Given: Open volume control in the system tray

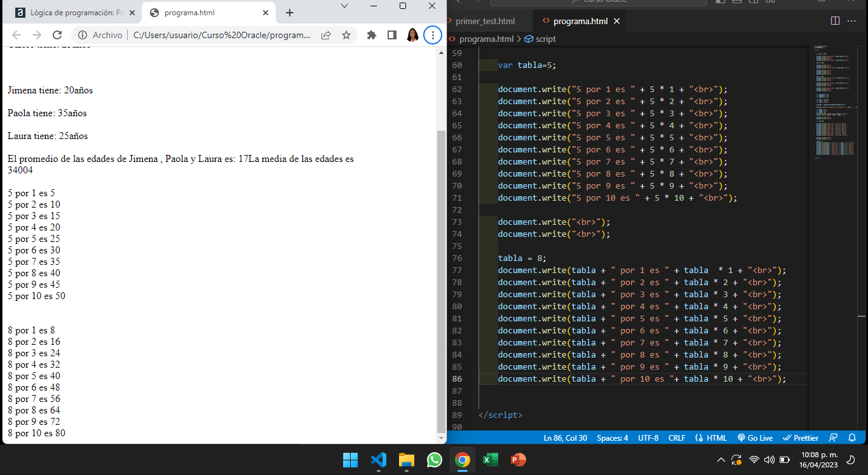Looking at the screenshot, I should (x=769, y=460).
